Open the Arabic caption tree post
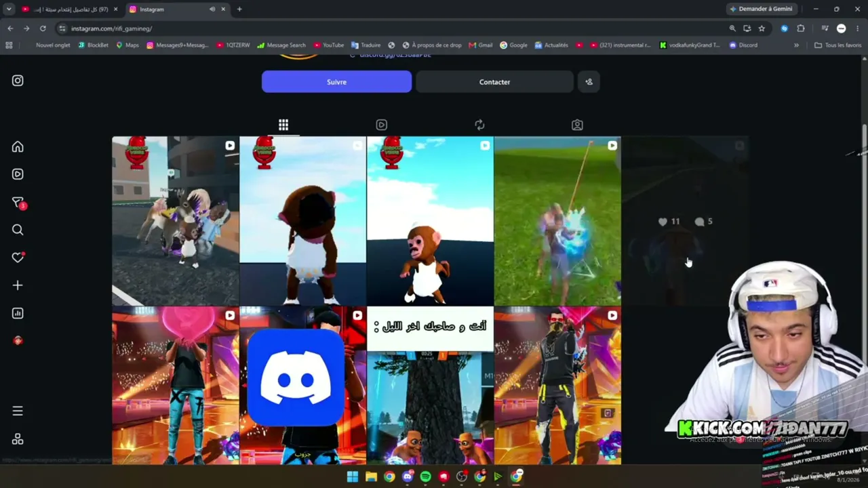 (x=430, y=386)
